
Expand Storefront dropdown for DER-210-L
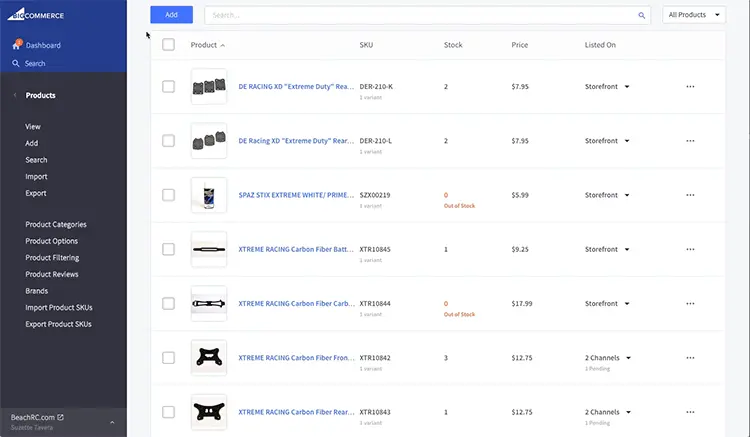point(627,141)
